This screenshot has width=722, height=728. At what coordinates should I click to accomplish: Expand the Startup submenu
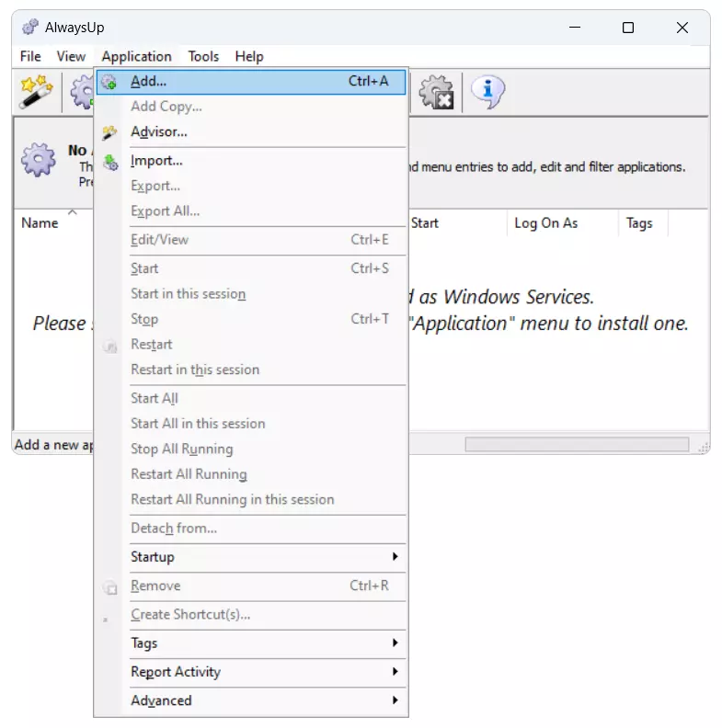(251, 557)
